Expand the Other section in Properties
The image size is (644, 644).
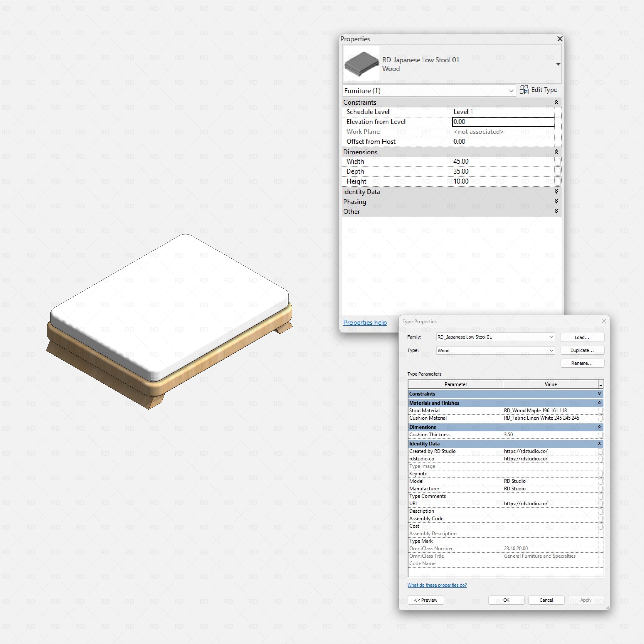tap(556, 211)
